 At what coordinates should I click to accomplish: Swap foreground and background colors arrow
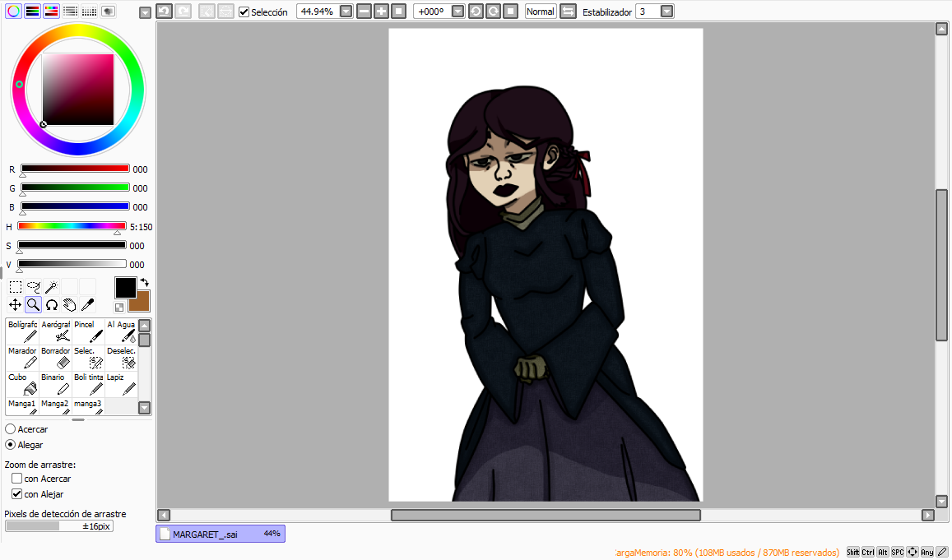[x=145, y=283]
